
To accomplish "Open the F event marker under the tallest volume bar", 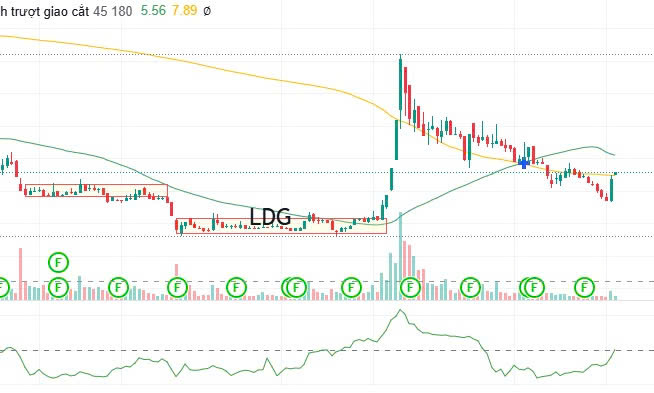I will [410, 287].
